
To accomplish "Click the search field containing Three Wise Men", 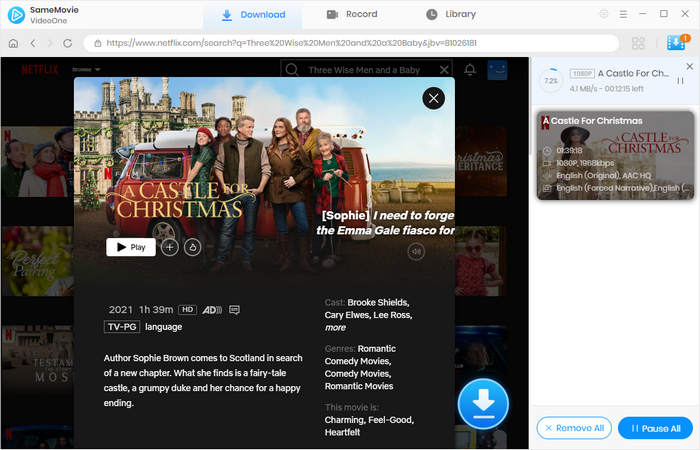I will tap(364, 70).
